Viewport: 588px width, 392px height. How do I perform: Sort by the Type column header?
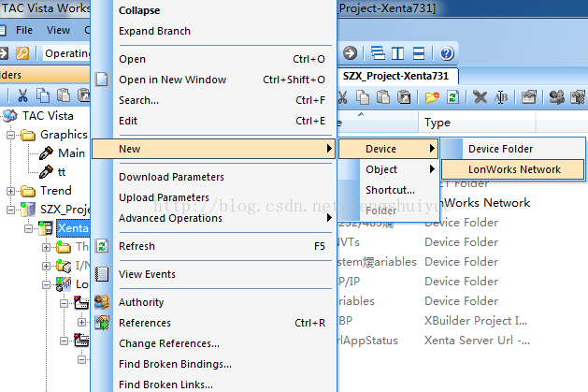(477, 123)
